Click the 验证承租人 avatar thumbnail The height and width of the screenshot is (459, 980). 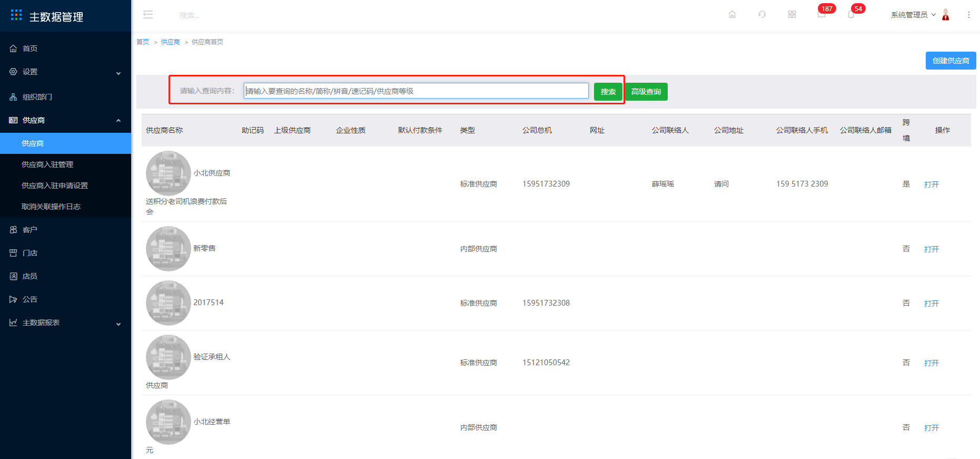point(168,357)
